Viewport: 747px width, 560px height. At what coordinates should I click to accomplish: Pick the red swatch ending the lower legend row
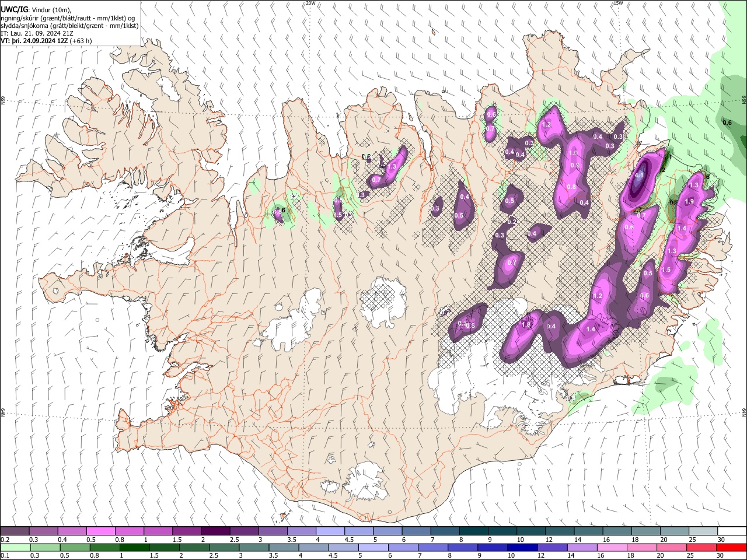point(731,547)
